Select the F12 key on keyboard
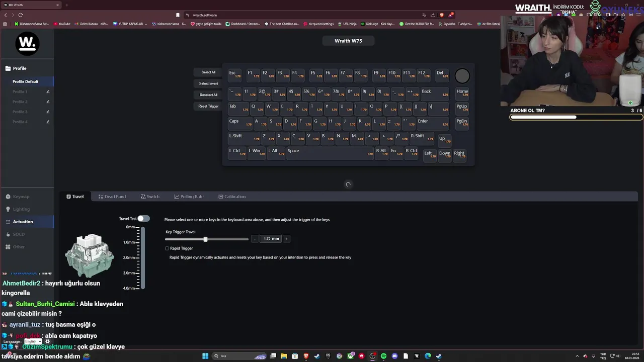 tap(424, 74)
